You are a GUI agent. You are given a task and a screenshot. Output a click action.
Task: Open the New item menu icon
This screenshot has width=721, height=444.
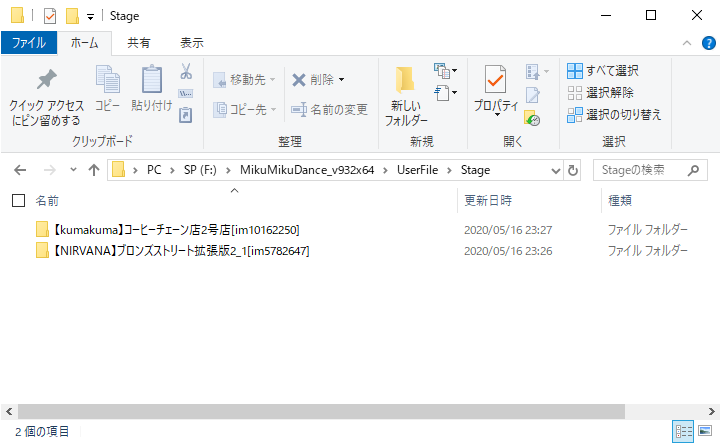pyautogui.click(x=445, y=71)
